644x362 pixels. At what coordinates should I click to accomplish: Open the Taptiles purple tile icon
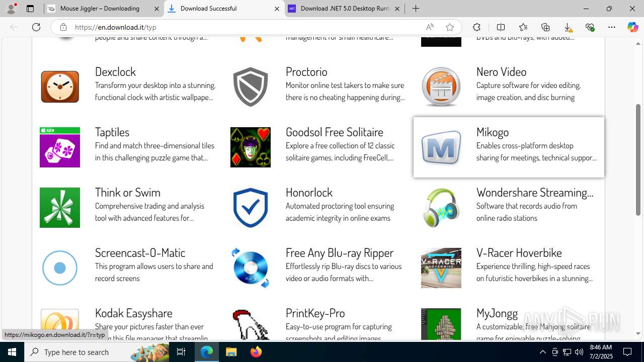pos(60,147)
